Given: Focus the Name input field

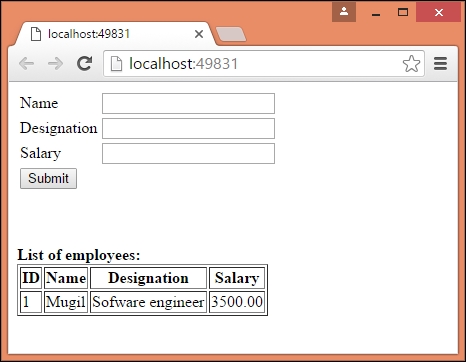Looking at the screenshot, I should 188,103.
